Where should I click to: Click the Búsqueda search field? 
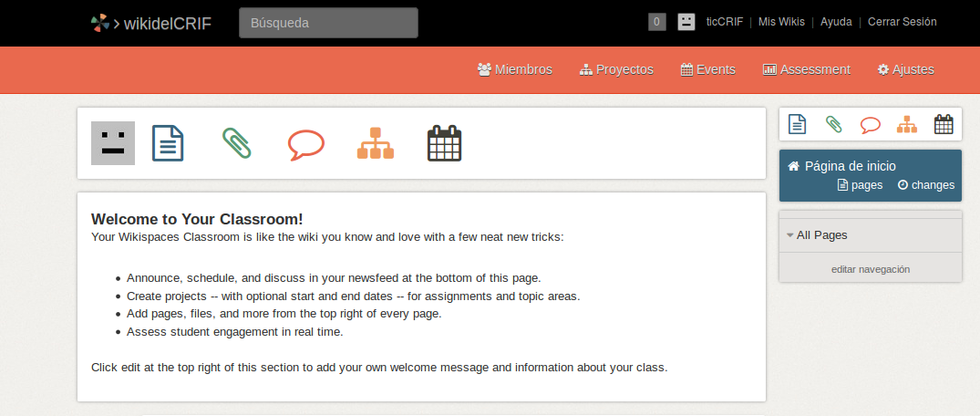(x=328, y=23)
